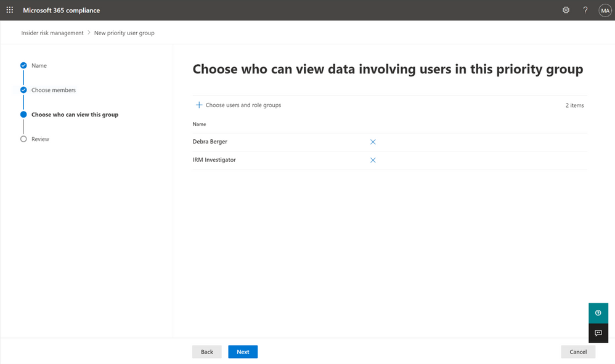Go to the Choose members step
This screenshot has width=615, height=364.
[54, 90]
